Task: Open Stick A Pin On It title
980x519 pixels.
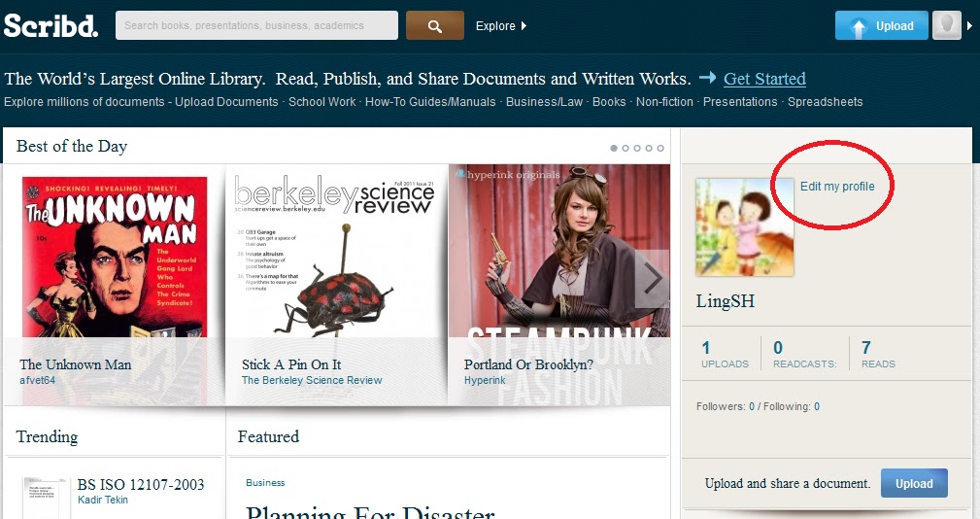Action: pyautogui.click(x=291, y=364)
